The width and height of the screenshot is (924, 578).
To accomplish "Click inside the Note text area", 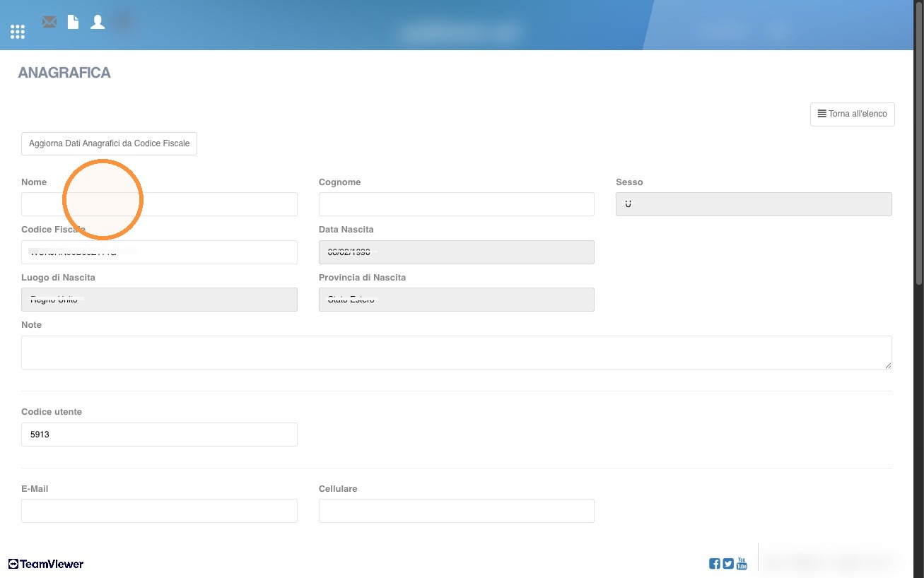I will 457,353.
